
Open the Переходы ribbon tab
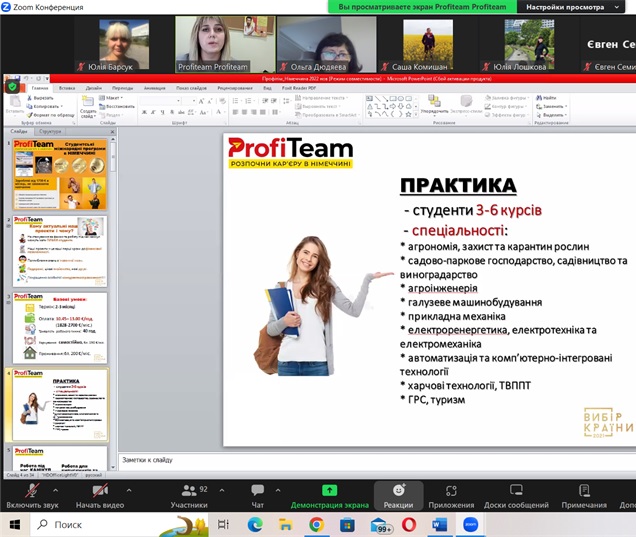click(x=122, y=88)
